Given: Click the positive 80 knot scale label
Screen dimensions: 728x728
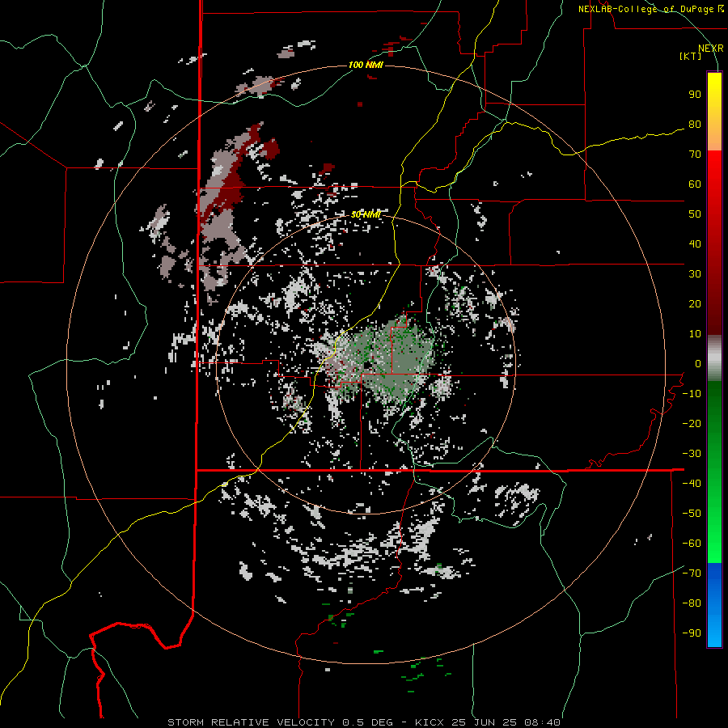Looking at the screenshot, I should (x=695, y=125).
